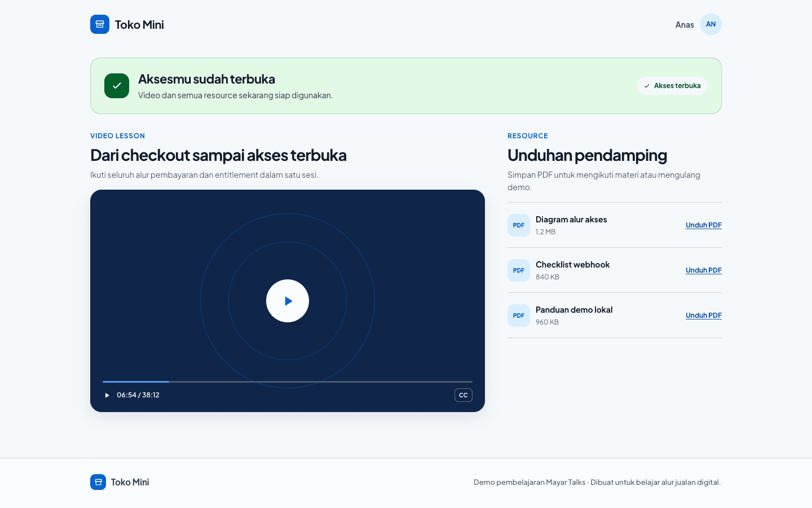Download the Panduan demo lokal PDF
This screenshot has width=812, height=508.
point(704,316)
